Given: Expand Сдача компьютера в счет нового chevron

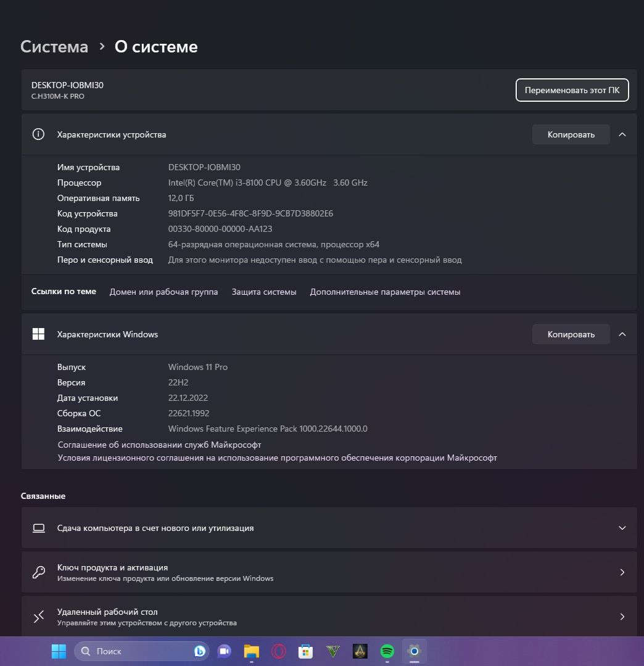Looking at the screenshot, I should pos(622,528).
